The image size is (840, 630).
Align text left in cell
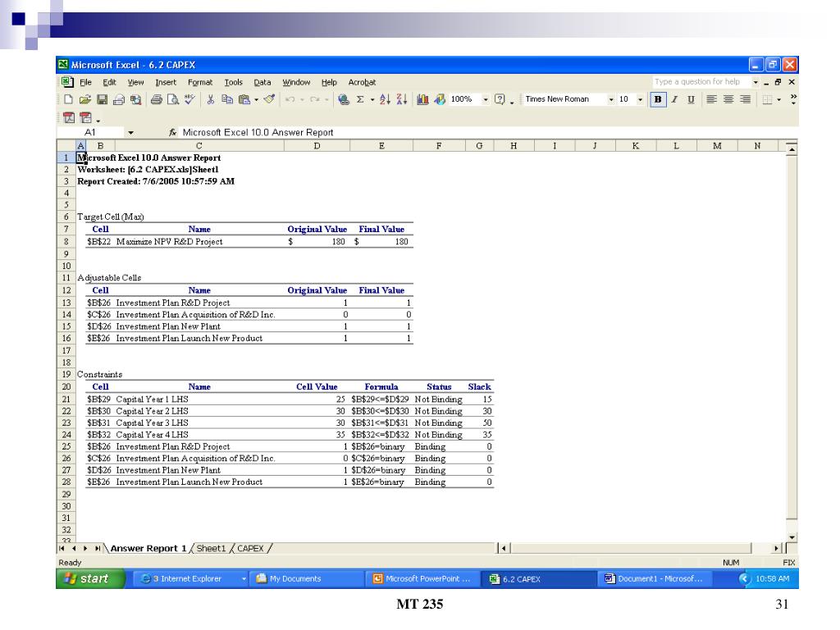click(x=711, y=99)
